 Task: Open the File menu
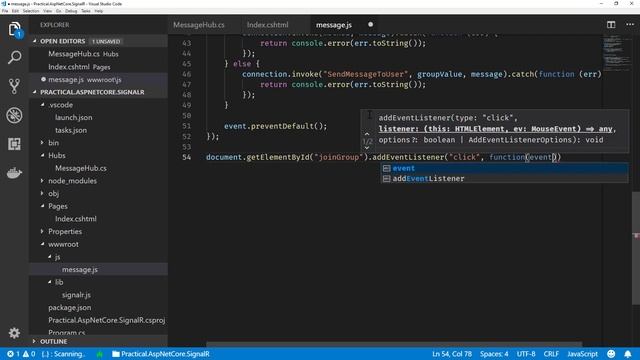pos(5,11)
